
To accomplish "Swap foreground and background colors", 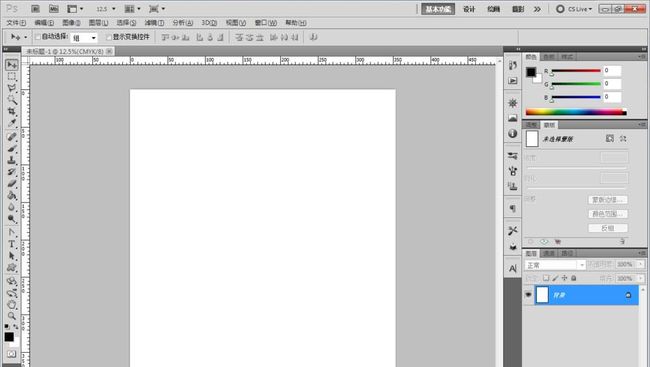I will click(x=16, y=327).
